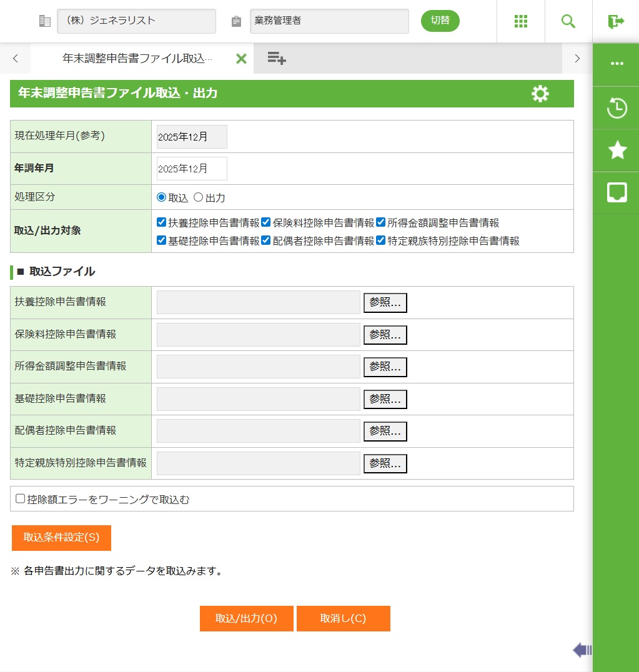Toggle 特定親族特別控除申告書情報 checkbox

(x=381, y=240)
